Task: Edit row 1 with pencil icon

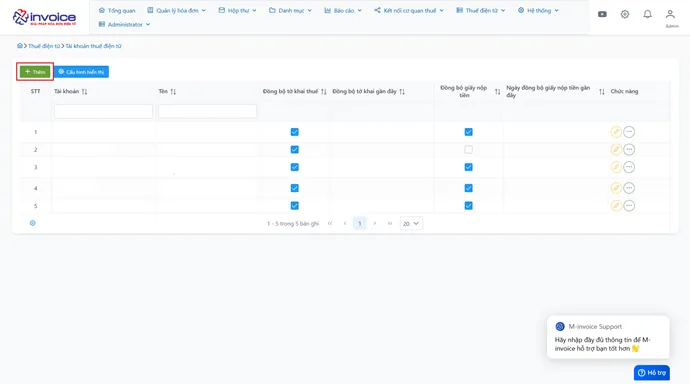Action: 616,132
